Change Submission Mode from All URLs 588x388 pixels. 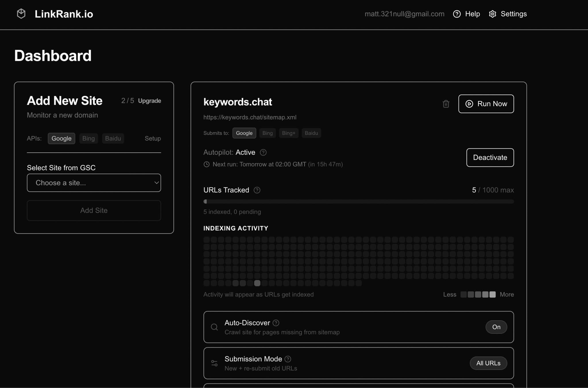coord(488,363)
